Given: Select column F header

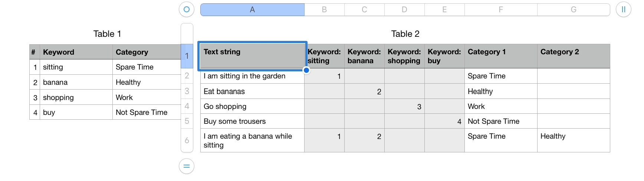Looking at the screenshot, I should pos(501,10).
